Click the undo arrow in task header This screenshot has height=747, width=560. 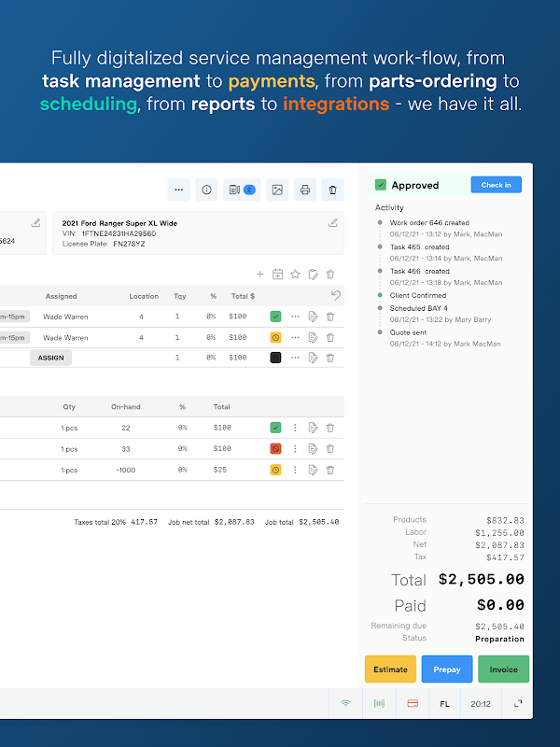click(x=336, y=295)
